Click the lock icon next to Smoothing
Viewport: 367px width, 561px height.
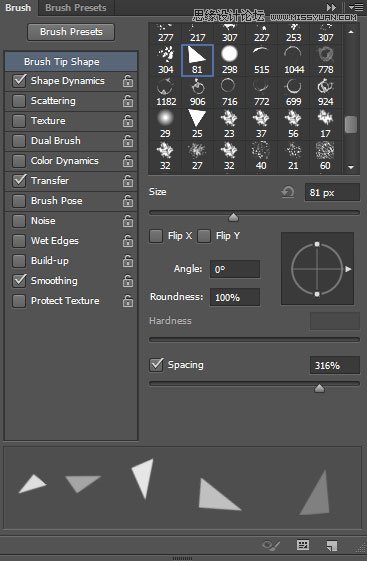128,281
